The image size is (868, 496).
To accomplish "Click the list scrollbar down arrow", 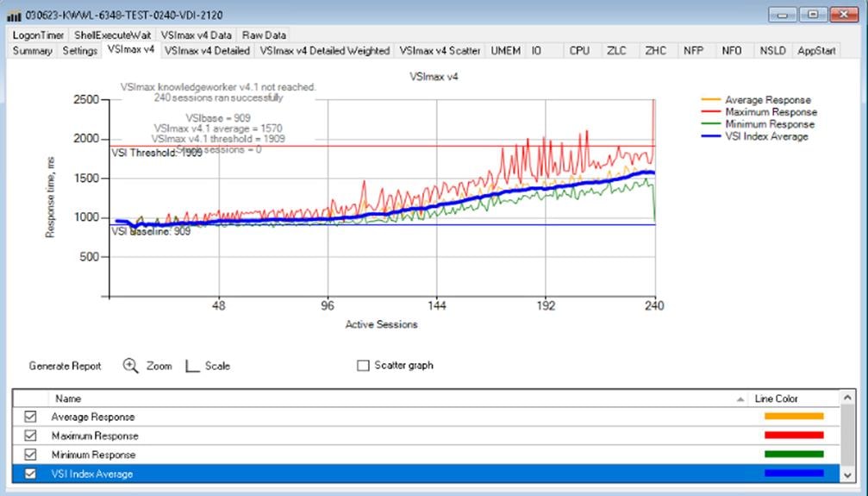I will pos(847,475).
